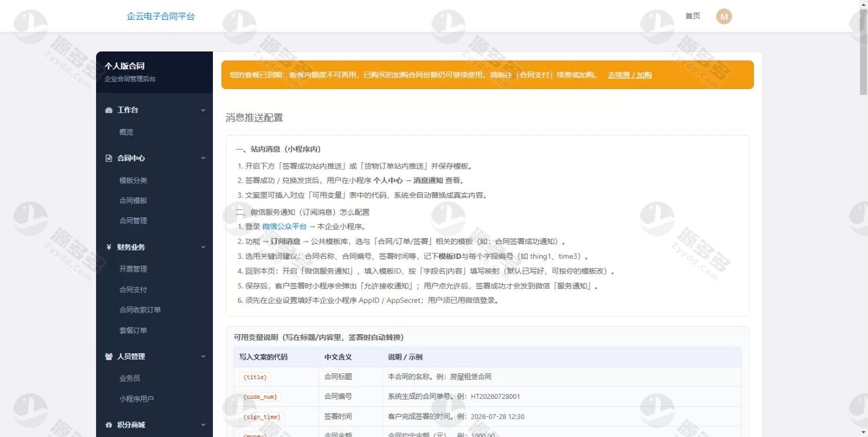Click the 财务业务 menu label
868x437 pixels.
(131, 247)
